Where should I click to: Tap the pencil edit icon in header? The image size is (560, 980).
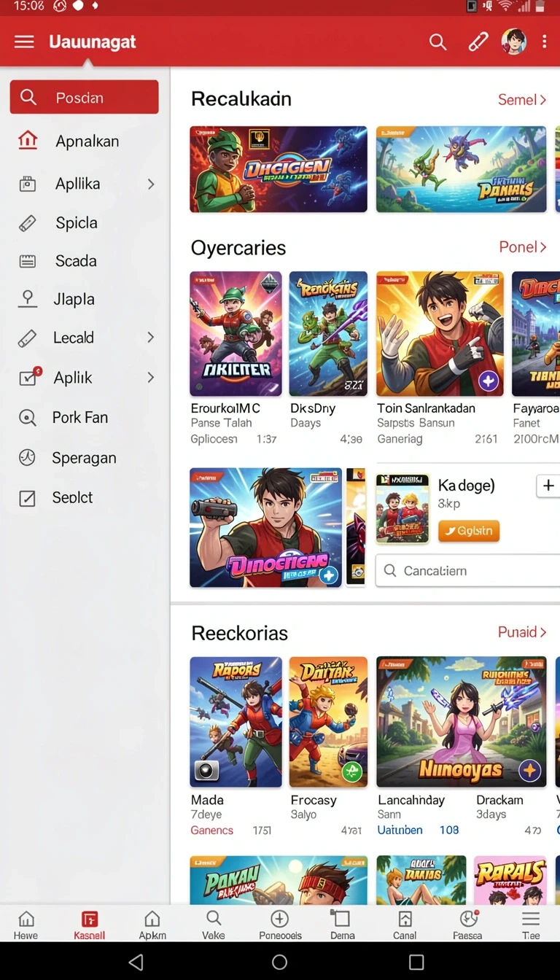coord(478,42)
